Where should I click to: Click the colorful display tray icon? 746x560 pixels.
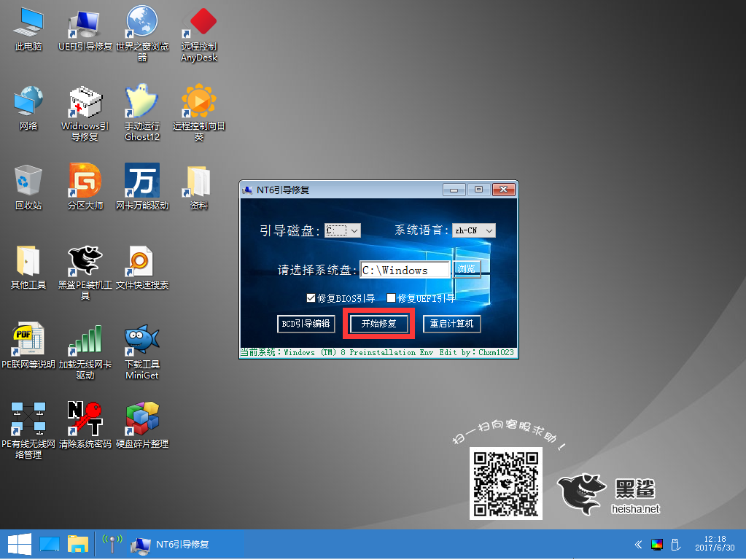(x=657, y=544)
